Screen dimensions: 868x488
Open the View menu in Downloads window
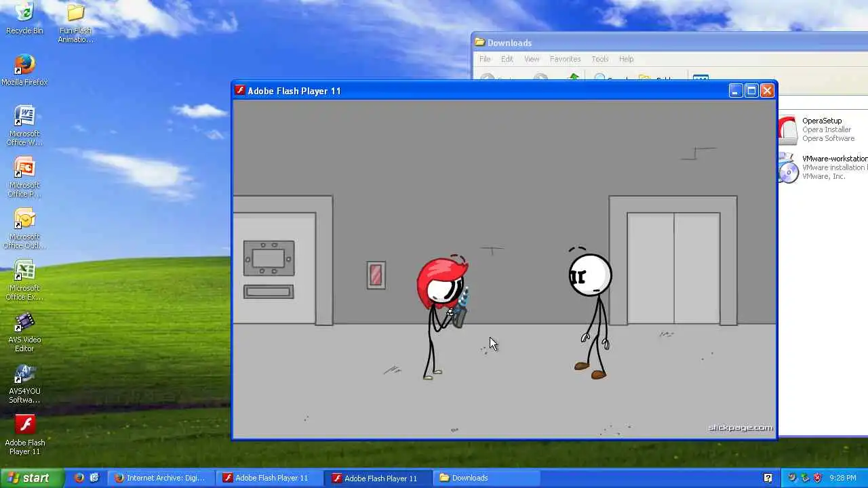coord(532,59)
